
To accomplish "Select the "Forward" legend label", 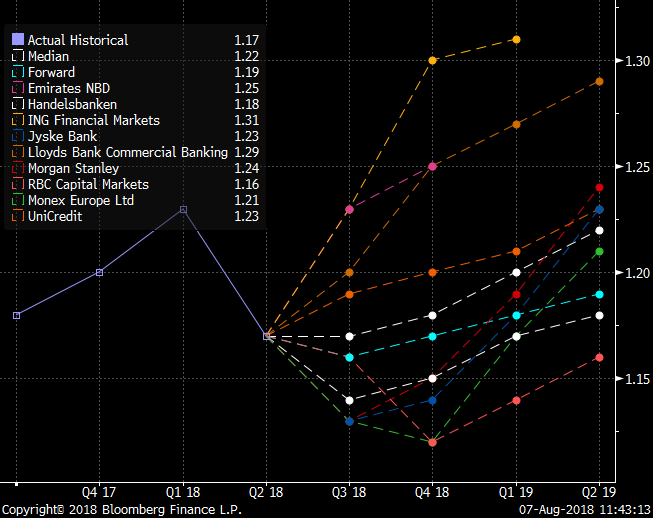I will click(51, 72).
